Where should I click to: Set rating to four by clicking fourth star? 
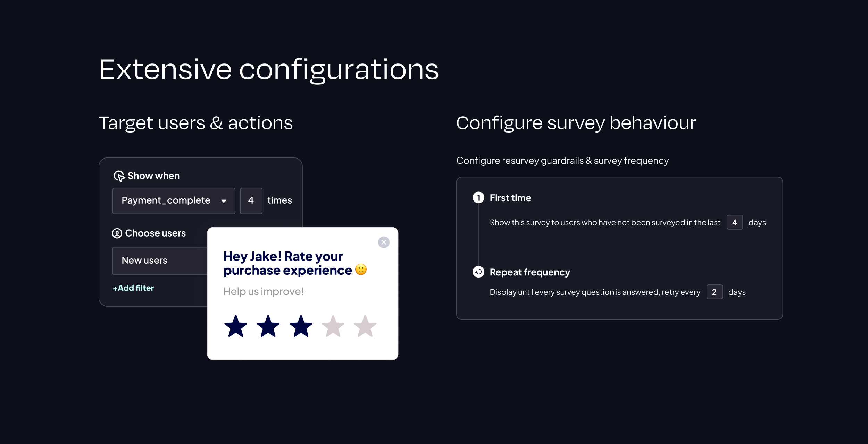point(333,325)
